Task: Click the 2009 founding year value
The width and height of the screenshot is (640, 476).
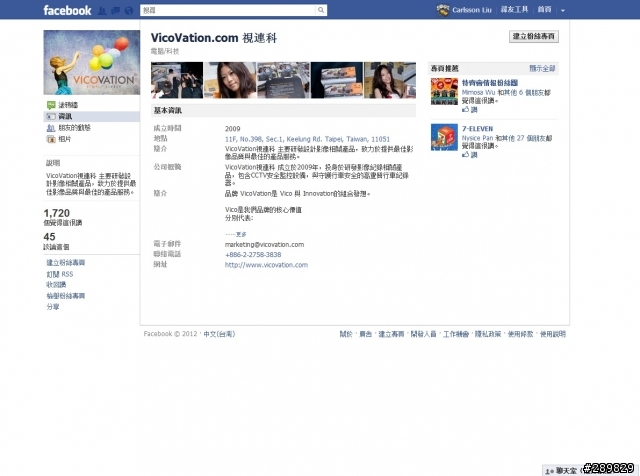Action: click(x=232, y=129)
